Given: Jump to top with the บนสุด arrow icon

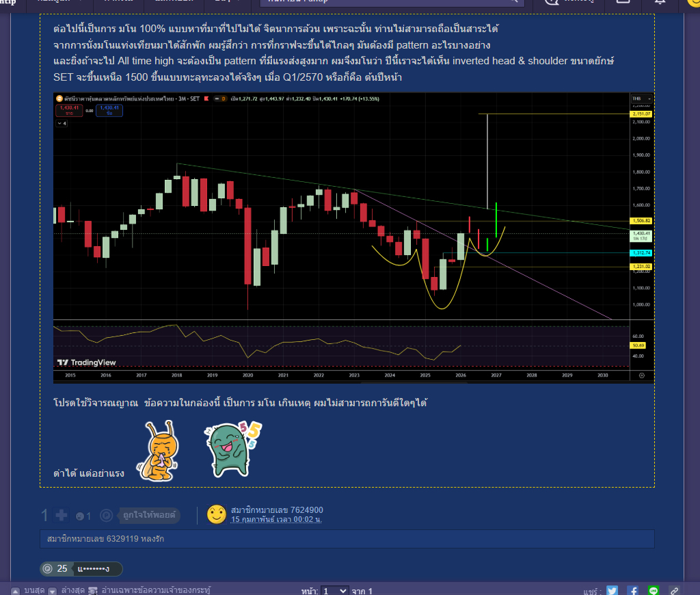Looking at the screenshot, I should pyautogui.click(x=15, y=591).
